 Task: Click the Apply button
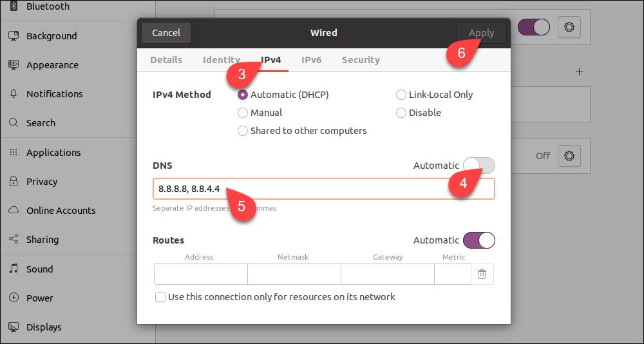click(481, 33)
